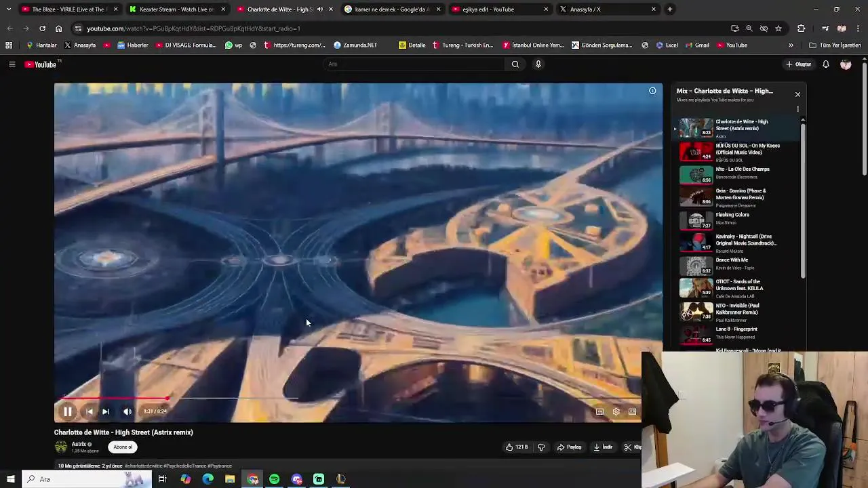The height and width of the screenshot is (488, 868).
Task: Focus the YouTube search box
Action: pos(414,64)
